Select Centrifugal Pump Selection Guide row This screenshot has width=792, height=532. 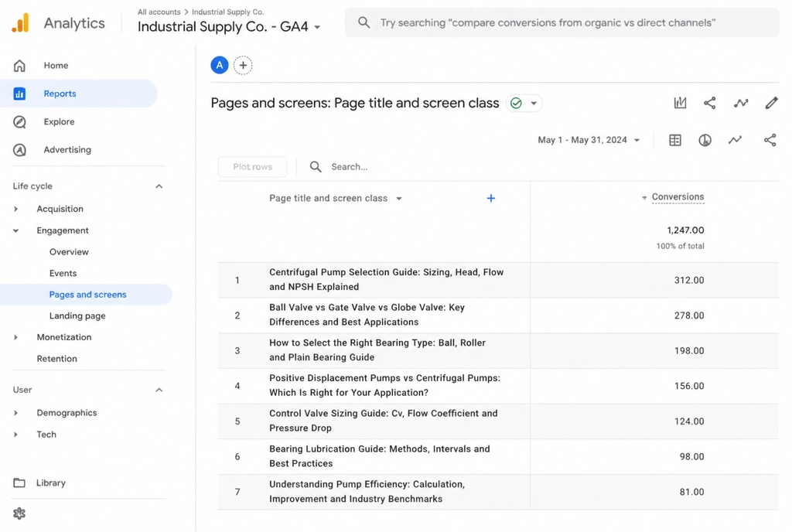[x=498, y=280]
